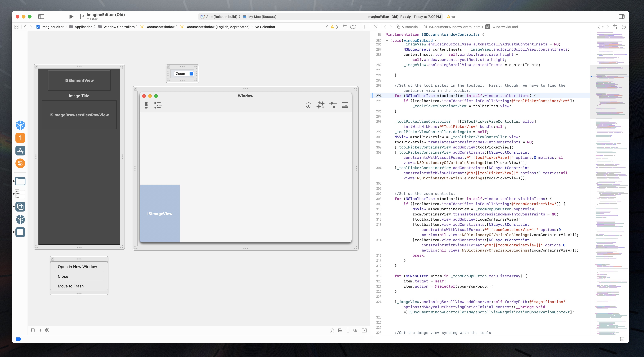Select the App Store-style Application object icon
Screen dimensions: 644x357
(20, 151)
